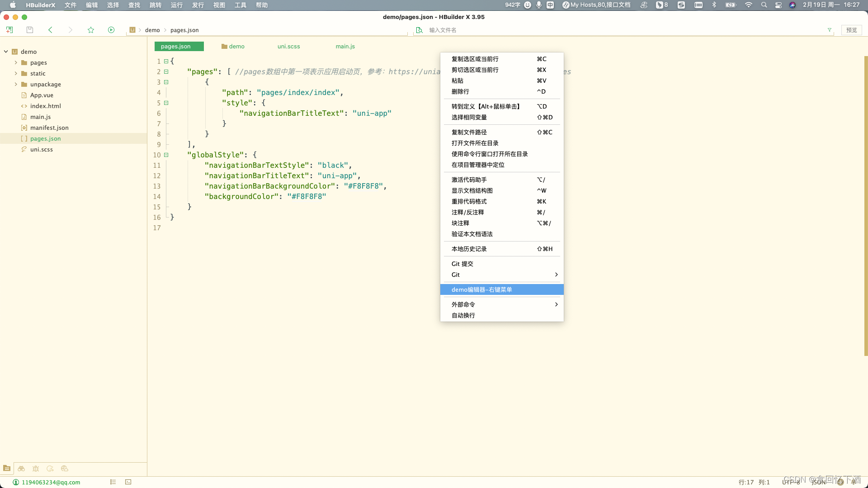Choose 剪切选区或当前行 from context menu
The height and width of the screenshot is (488, 868).
point(502,70)
